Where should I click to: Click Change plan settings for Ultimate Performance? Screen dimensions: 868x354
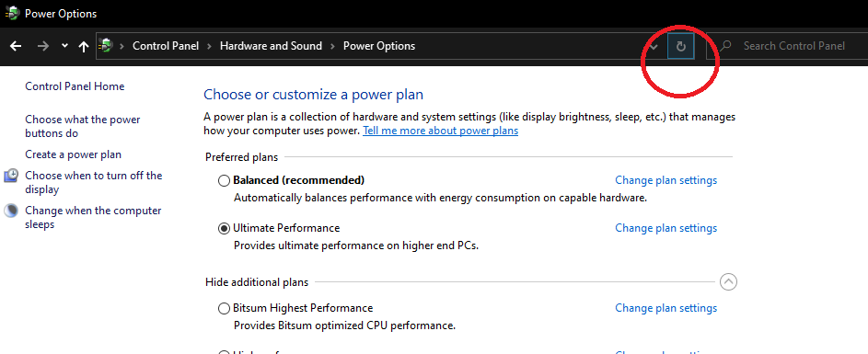(665, 228)
